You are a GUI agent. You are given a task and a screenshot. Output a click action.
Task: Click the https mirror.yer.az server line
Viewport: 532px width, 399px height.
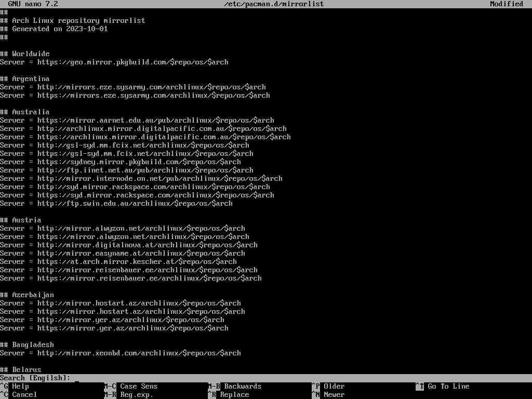[114, 328]
